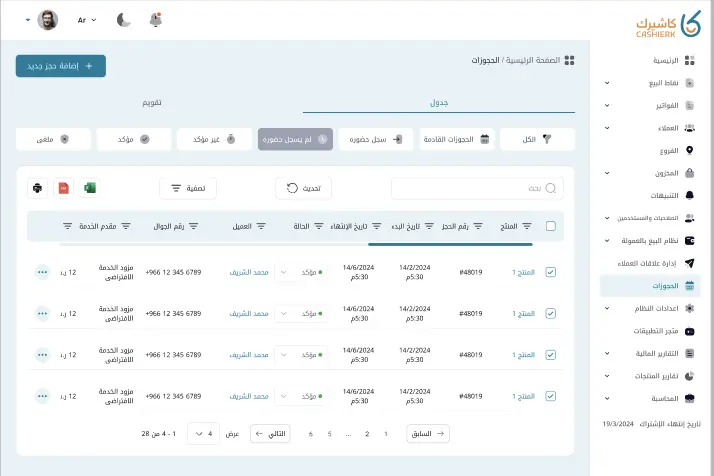Click the Cashierk logo

pyautogui.click(x=668, y=25)
